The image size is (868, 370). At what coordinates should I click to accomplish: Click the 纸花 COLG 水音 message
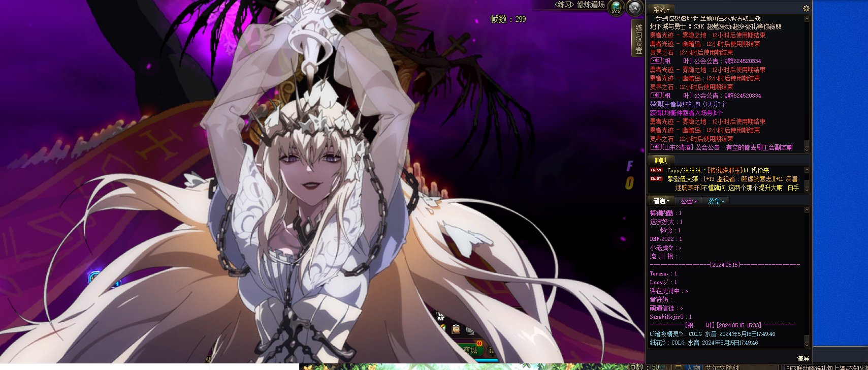click(704, 343)
